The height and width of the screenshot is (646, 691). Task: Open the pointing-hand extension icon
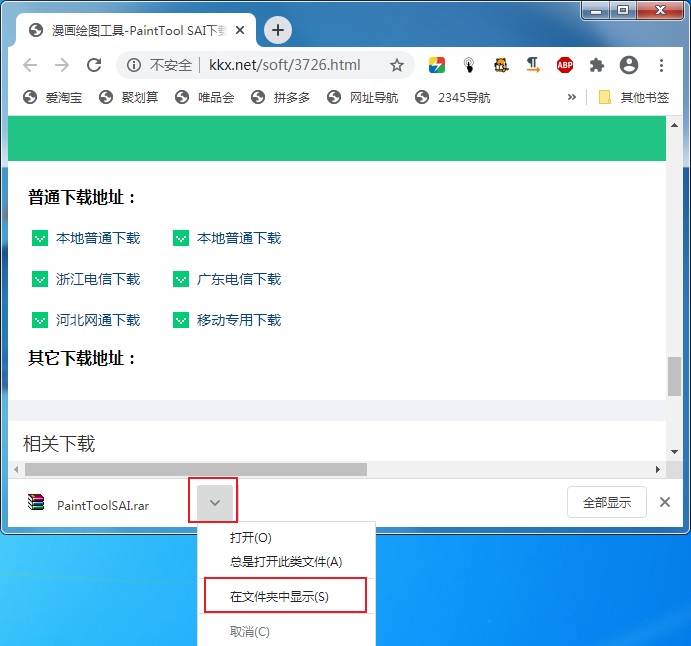pyautogui.click(x=469, y=65)
